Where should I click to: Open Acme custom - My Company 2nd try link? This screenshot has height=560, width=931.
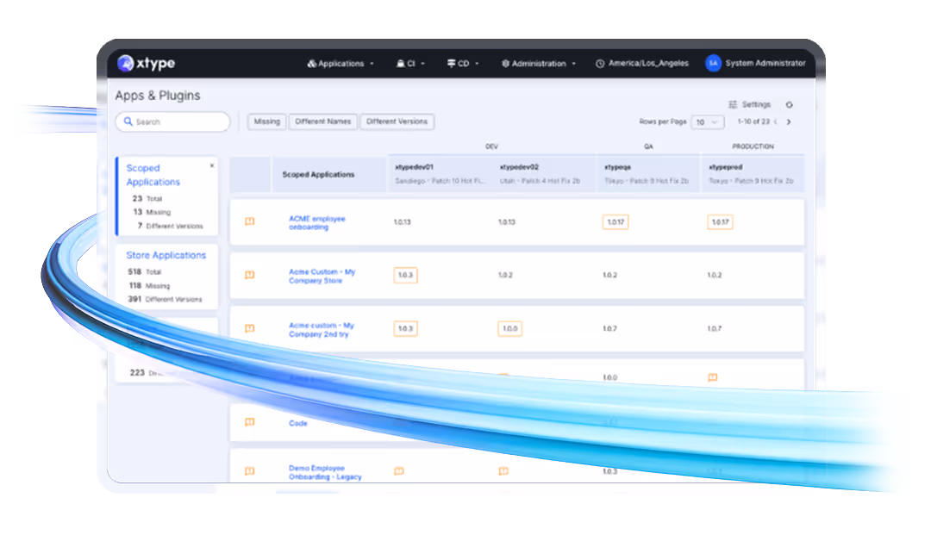pos(322,330)
